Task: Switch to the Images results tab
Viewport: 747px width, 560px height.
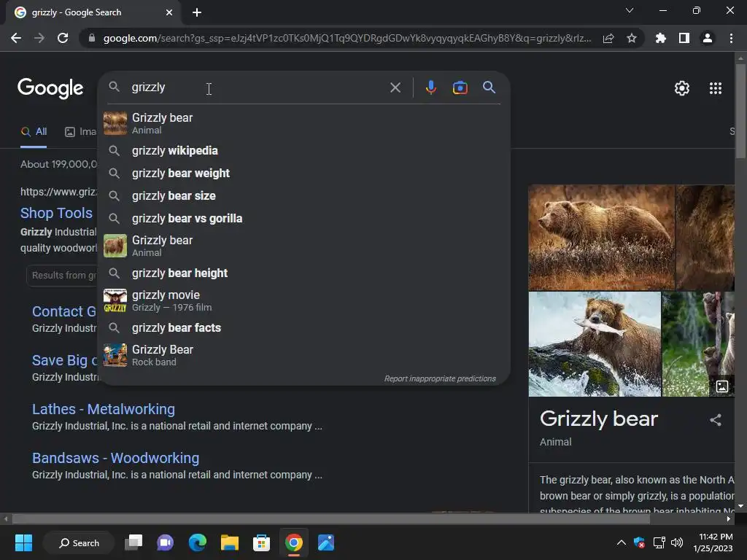Action: [x=80, y=132]
